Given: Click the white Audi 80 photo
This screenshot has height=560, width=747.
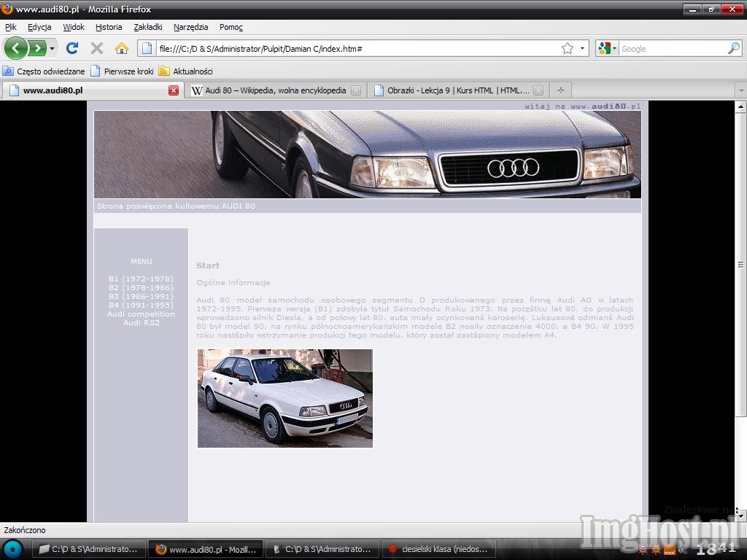Looking at the screenshot, I should coord(285,398).
